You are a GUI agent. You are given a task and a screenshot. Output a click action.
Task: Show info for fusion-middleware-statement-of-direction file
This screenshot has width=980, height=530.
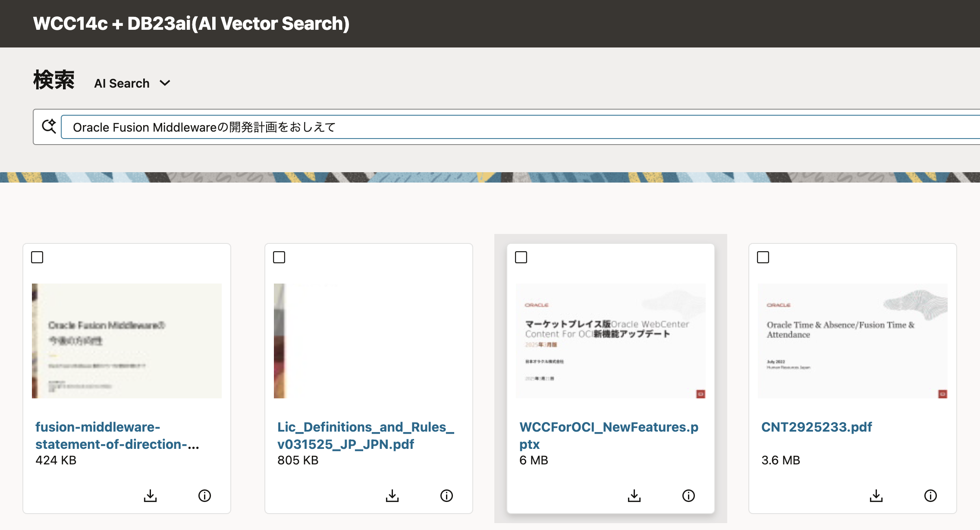click(204, 495)
